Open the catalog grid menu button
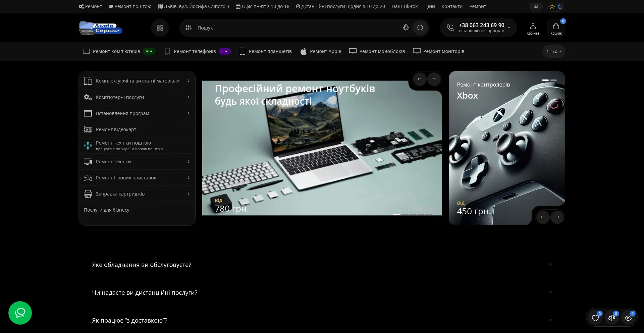This screenshot has width=644, height=333. coord(160,28)
